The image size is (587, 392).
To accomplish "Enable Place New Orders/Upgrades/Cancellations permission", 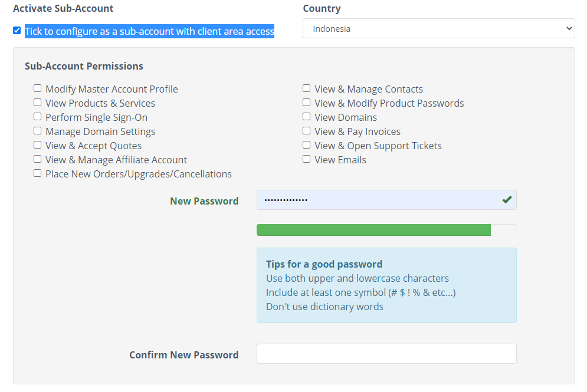I will pyautogui.click(x=38, y=173).
